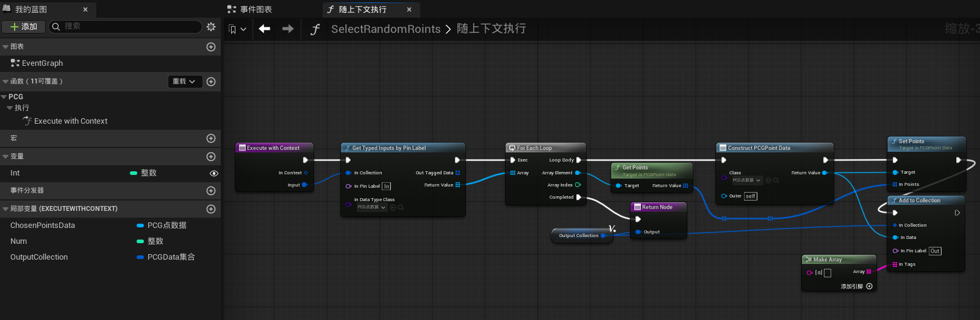This screenshot has height=320, width=980.
Task: Browse to In Data Type Class asset (magnifier)
Action: click(x=401, y=207)
